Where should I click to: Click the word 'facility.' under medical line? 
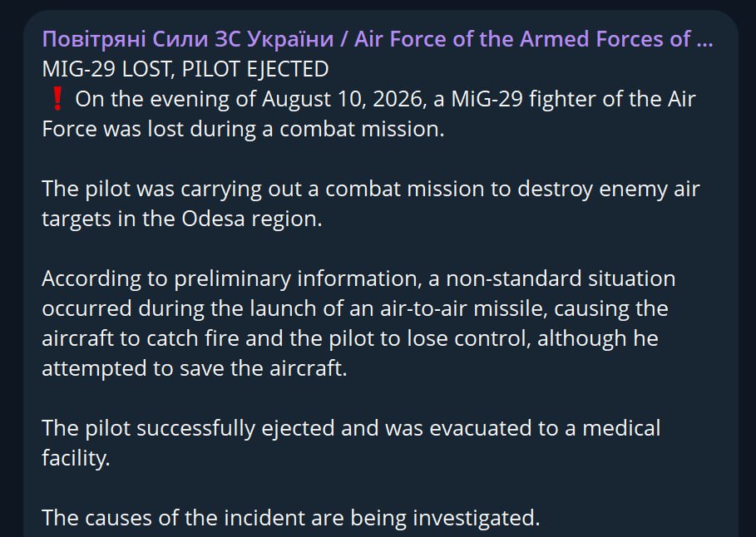coord(76,458)
